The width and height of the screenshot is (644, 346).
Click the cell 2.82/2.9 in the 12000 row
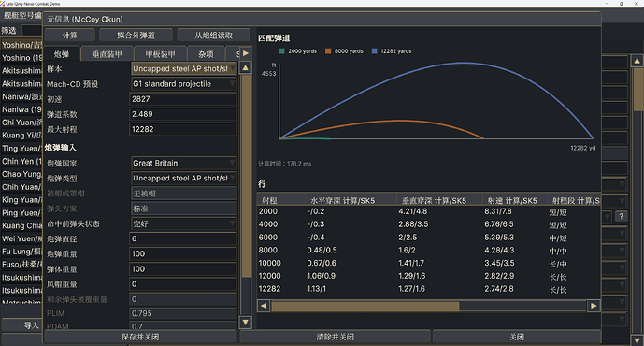point(499,276)
